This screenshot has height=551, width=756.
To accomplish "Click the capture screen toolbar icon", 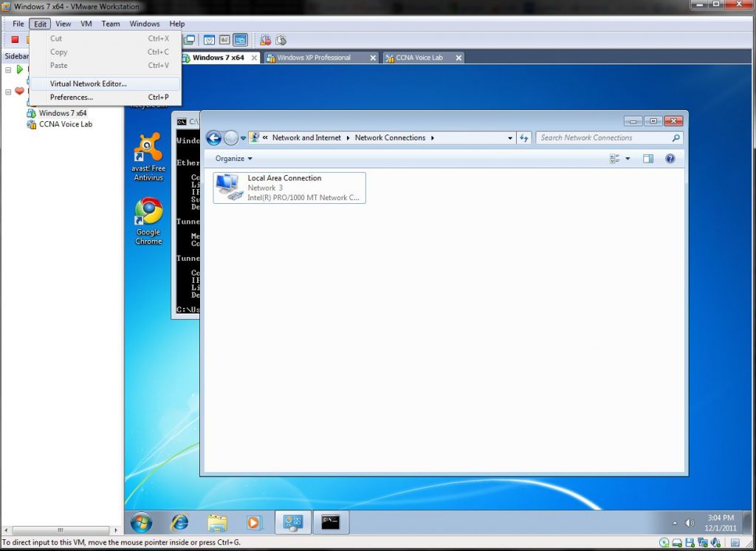I will coord(265,40).
